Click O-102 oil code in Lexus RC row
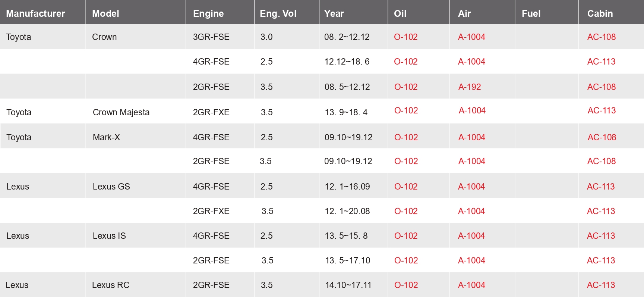The image size is (644, 297). click(406, 285)
